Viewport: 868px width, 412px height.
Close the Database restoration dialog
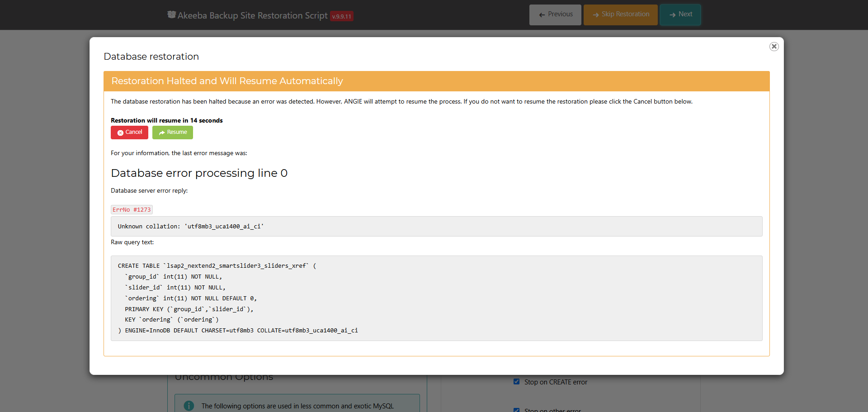point(774,47)
